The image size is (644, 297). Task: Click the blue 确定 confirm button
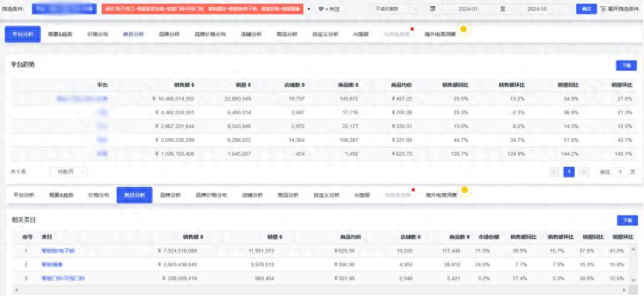pyautogui.click(x=586, y=9)
